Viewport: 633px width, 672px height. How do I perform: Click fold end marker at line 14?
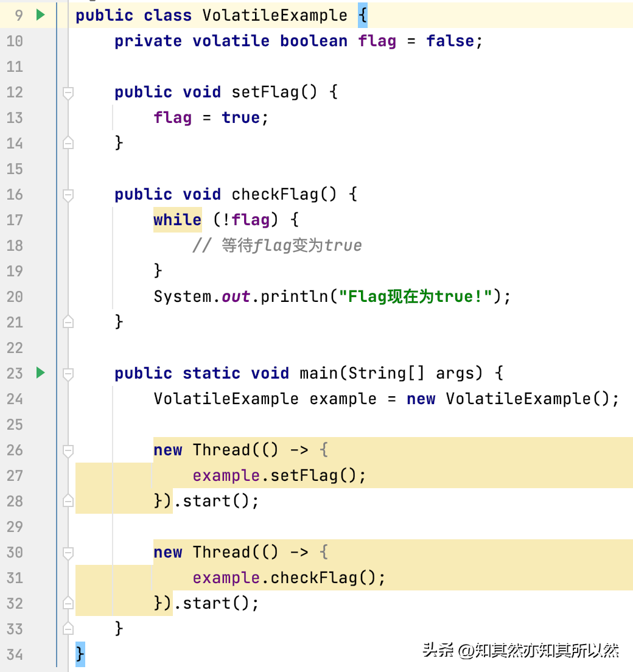point(68,142)
